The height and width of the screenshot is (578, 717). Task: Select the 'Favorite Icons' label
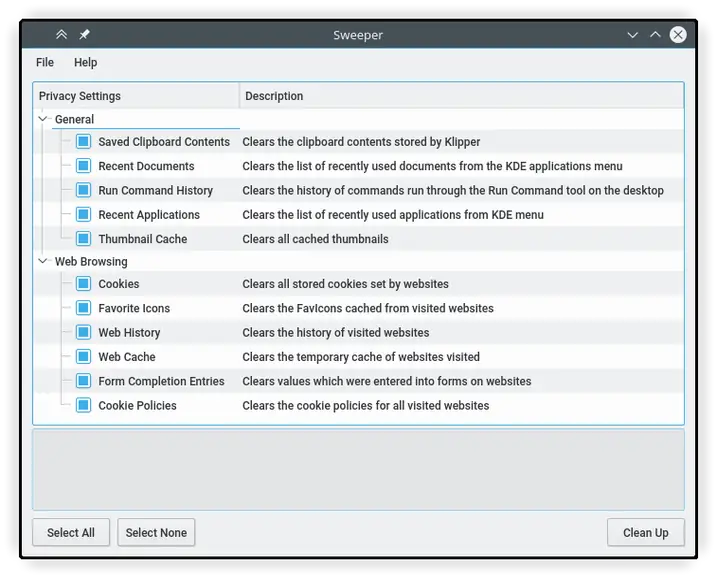(134, 308)
